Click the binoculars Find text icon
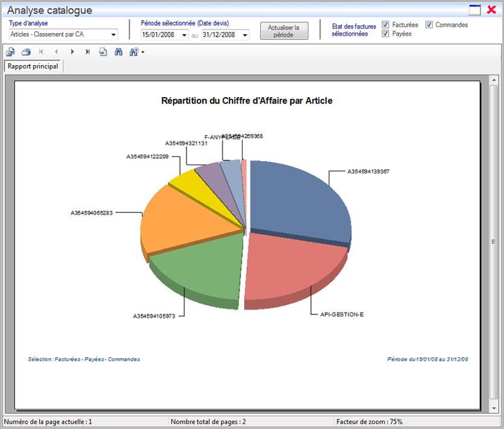Image resolution: width=504 pixels, height=429 pixels. click(118, 52)
